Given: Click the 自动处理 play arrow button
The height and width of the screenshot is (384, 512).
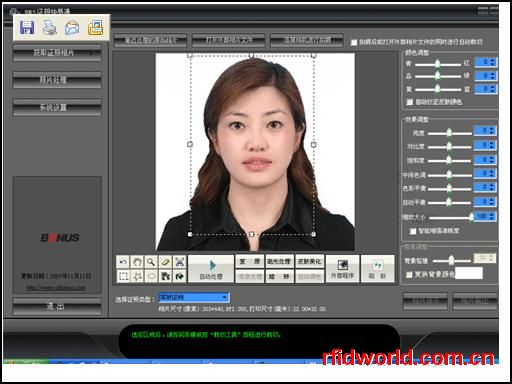Looking at the screenshot, I should tap(211, 269).
